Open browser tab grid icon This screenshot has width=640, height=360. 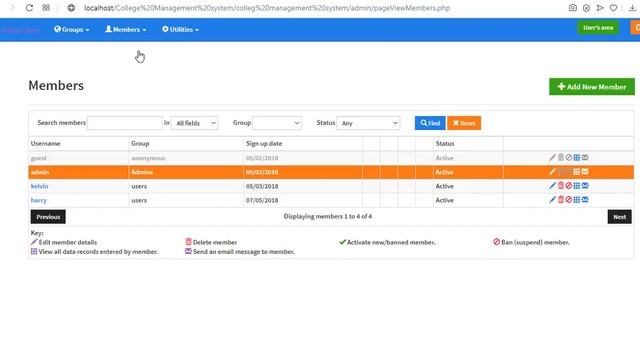(46, 8)
